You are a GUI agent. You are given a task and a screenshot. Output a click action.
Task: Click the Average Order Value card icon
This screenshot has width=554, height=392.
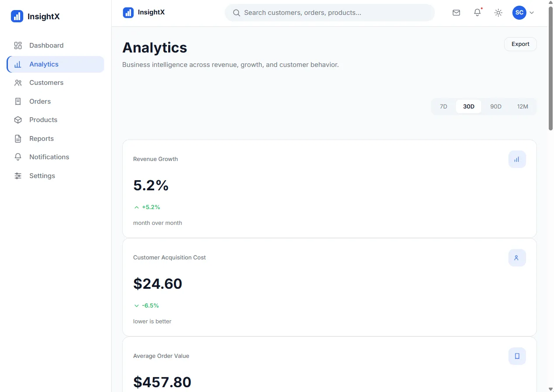tap(517, 356)
